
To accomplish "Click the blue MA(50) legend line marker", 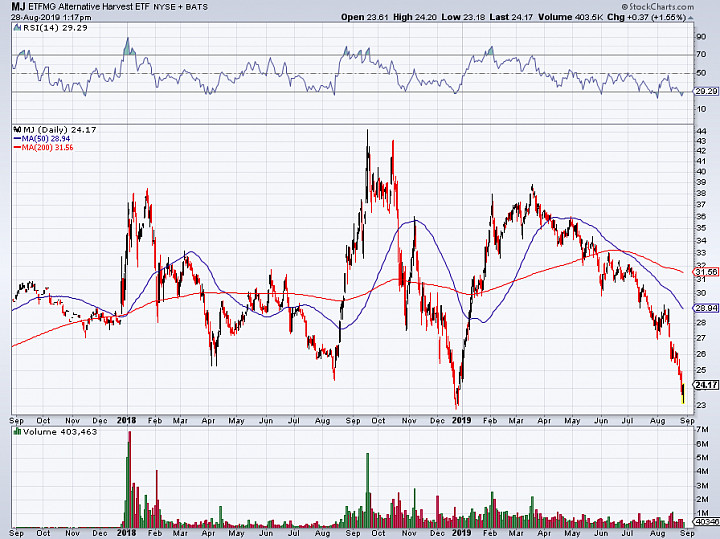I will coord(17,139).
